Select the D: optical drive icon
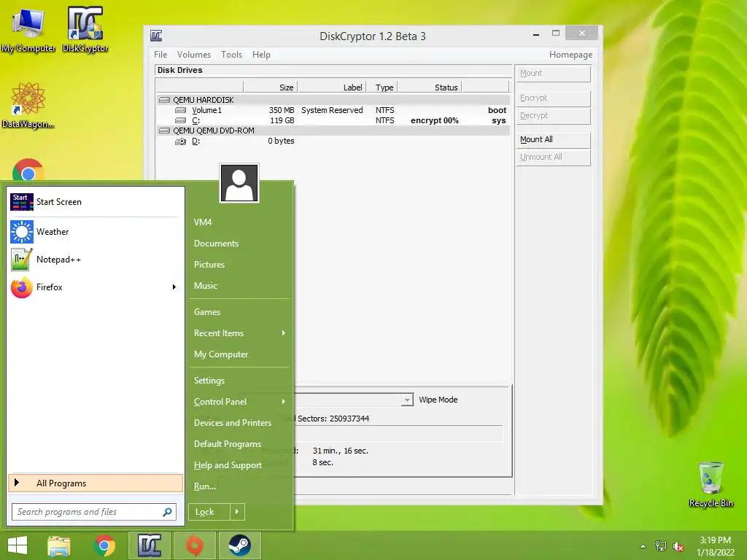The image size is (747, 560). [x=181, y=141]
